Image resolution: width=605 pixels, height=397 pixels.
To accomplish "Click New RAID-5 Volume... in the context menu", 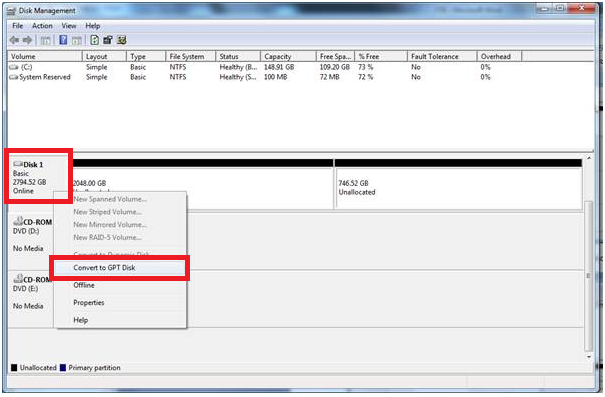I will coord(120,237).
